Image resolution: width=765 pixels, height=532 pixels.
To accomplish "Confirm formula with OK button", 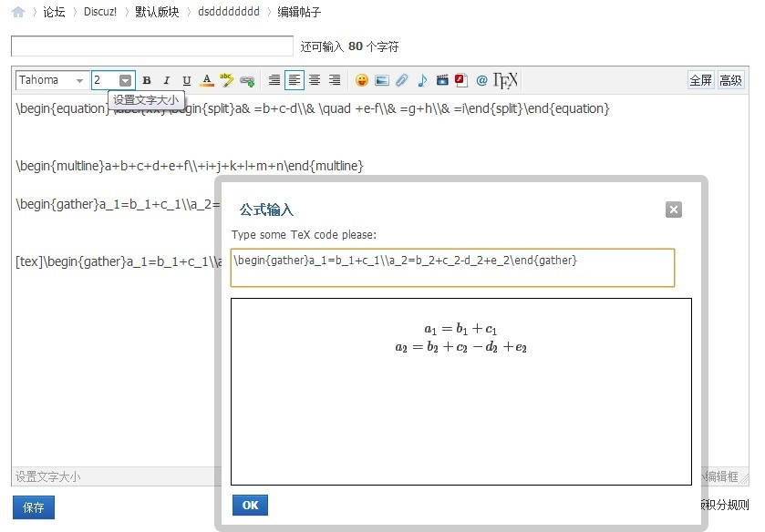I will [250, 506].
